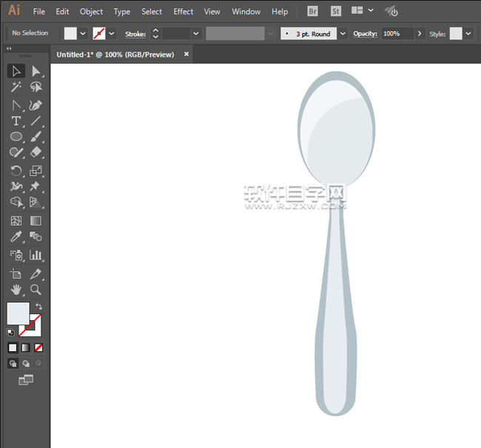Click the large Fill color swatch
The height and width of the screenshot is (448, 481).
click(18, 313)
